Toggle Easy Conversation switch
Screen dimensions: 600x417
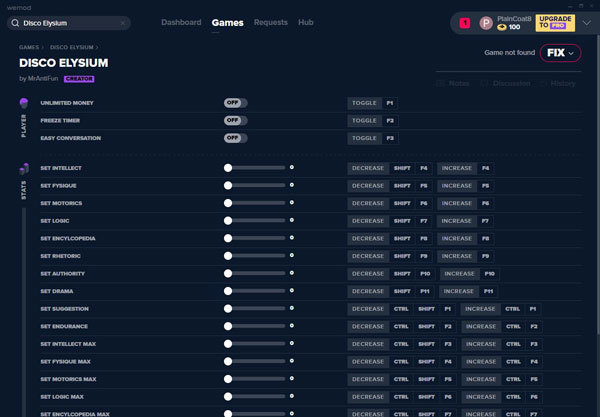[x=236, y=138]
